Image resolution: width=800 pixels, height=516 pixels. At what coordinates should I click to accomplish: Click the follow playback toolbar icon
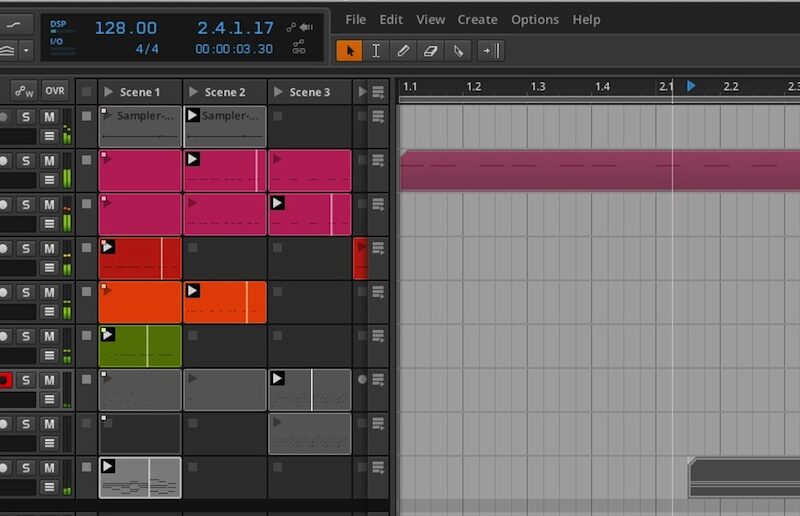click(489, 50)
